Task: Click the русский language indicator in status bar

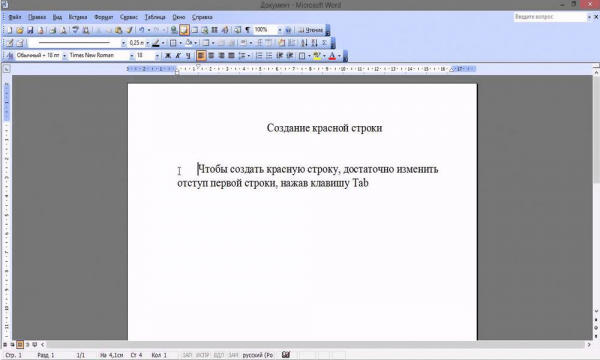Action: coord(258,355)
